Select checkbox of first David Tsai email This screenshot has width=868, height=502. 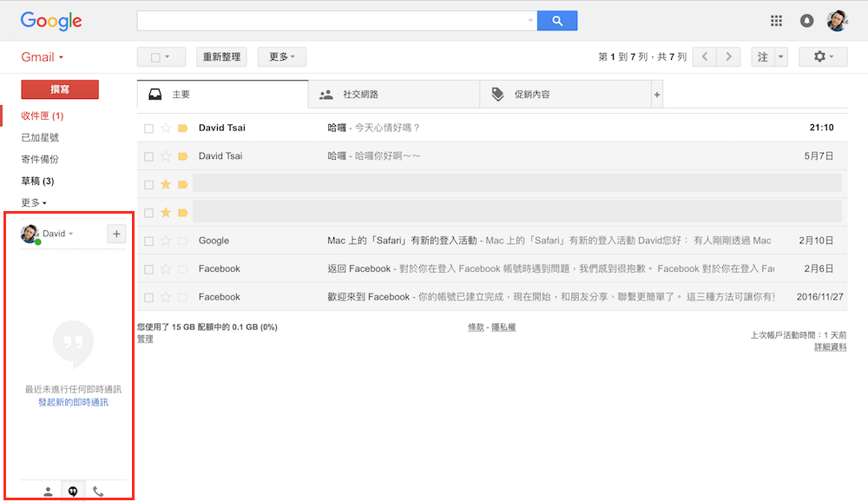coord(148,129)
